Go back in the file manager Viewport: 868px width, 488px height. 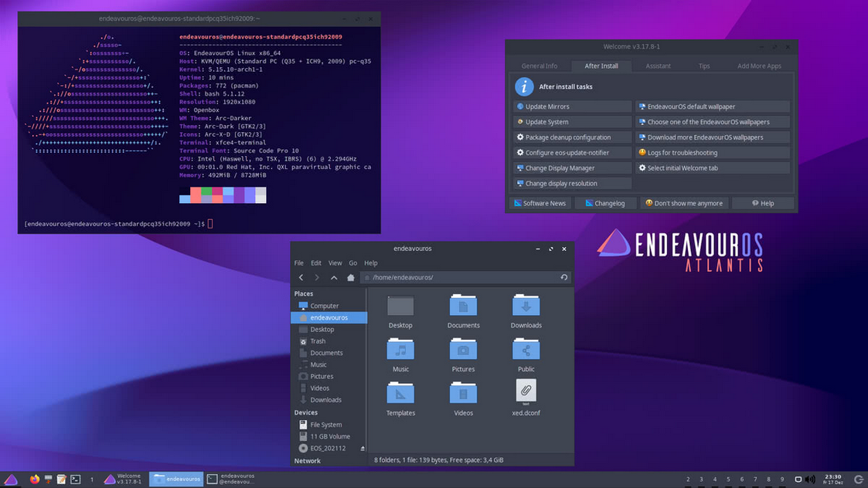[301, 278]
